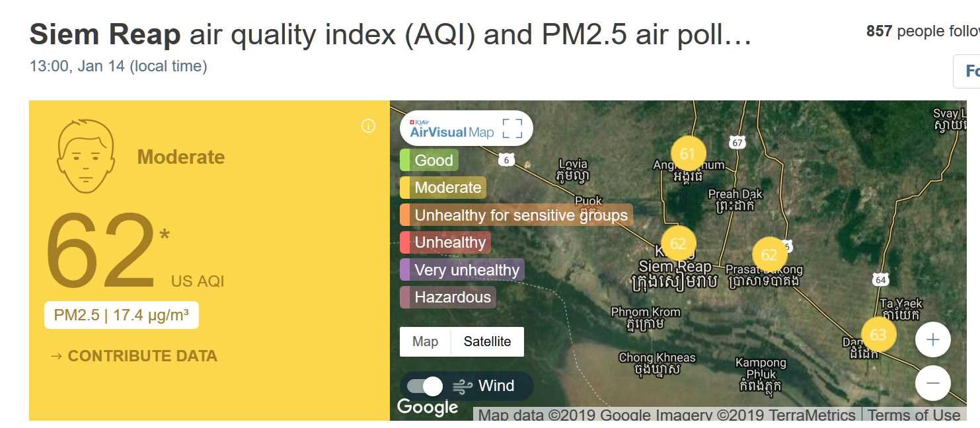Click the PM2.5 17.4 µg/m³ badge
The width and height of the screenshot is (980, 428).
[x=122, y=315]
